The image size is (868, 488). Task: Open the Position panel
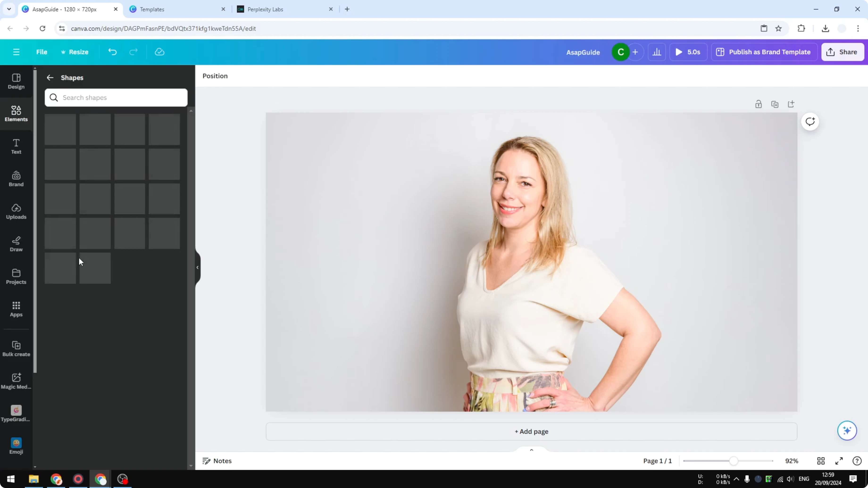click(215, 76)
